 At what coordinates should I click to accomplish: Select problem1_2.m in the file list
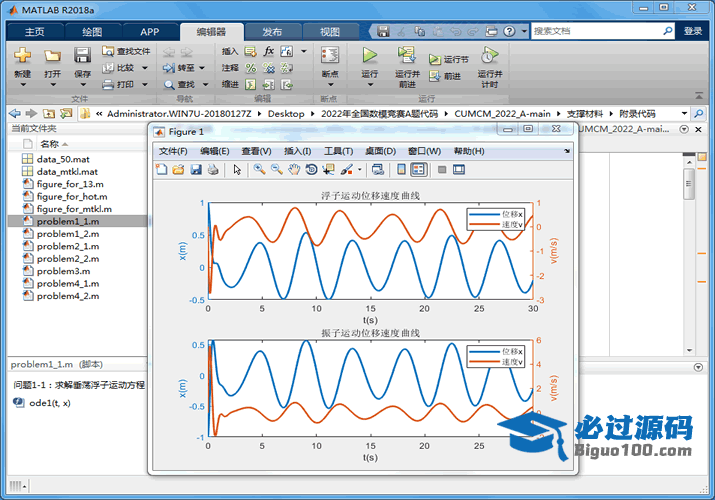pos(68,234)
